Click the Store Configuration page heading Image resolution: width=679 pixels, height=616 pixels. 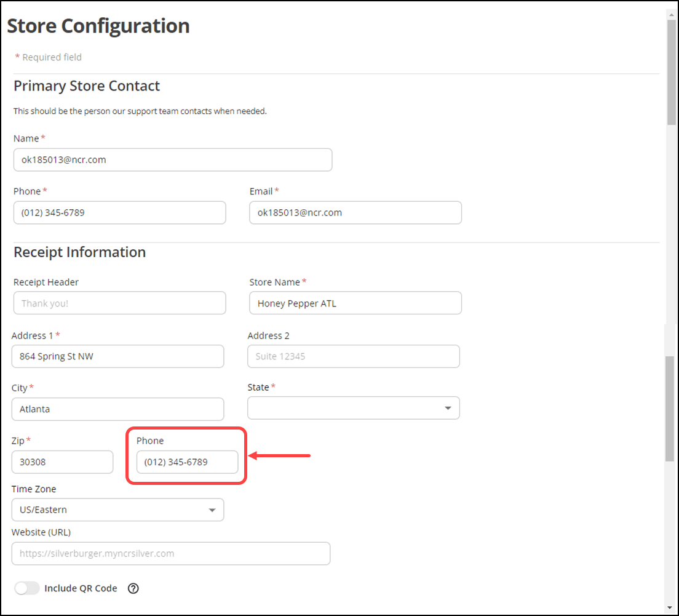pos(98,26)
